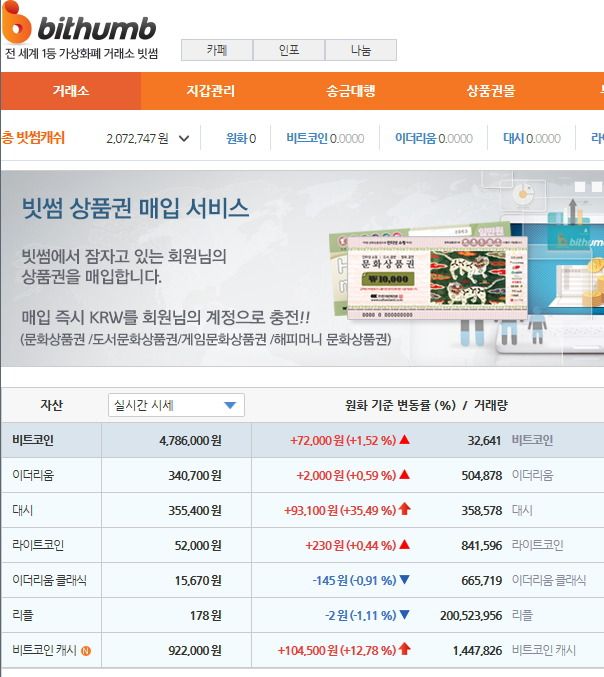The width and height of the screenshot is (604, 677).
Task: Select the 리플 asset row name
Action: [x=22, y=615]
